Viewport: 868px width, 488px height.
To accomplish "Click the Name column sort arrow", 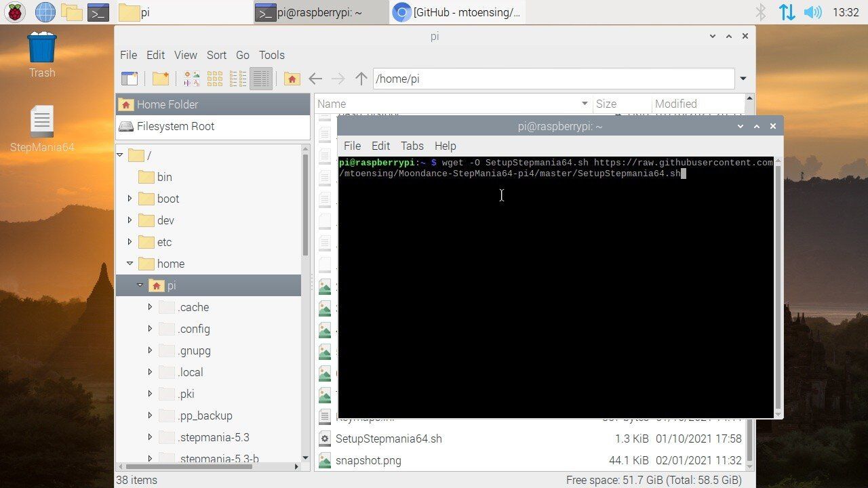I will click(x=585, y=104).
